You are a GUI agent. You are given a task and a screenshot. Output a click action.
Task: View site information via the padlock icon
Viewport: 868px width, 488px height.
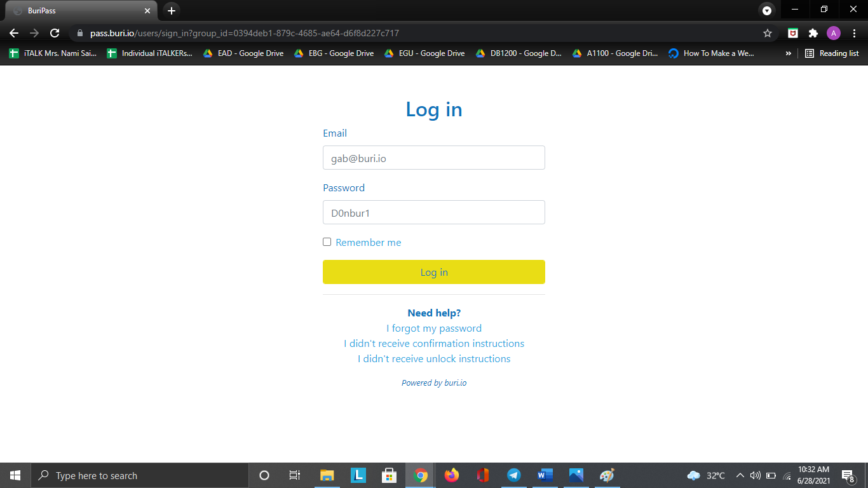click(79, 33)
